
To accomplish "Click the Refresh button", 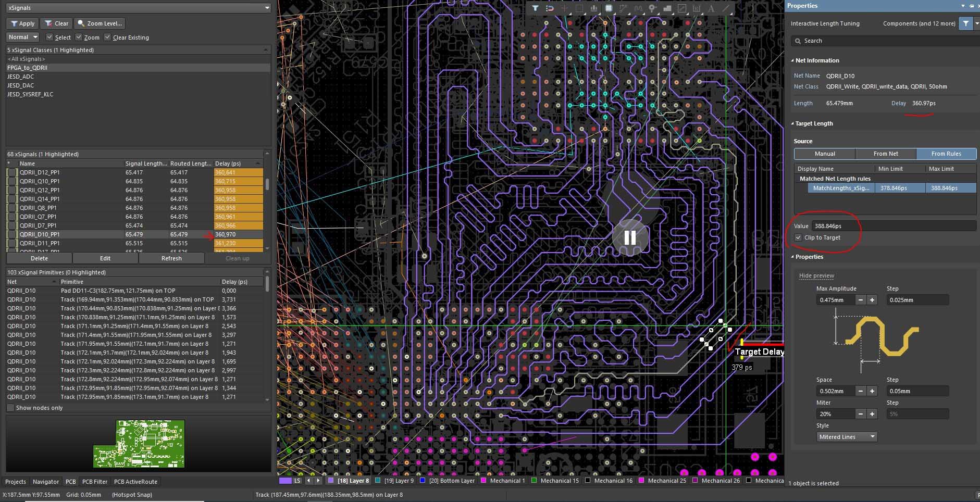I will coord(171,258).
